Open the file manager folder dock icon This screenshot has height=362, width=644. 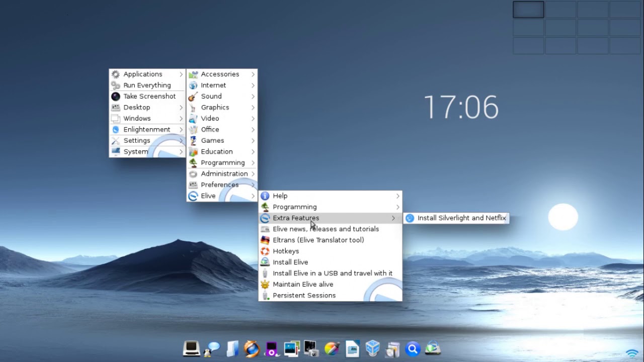[x=231, y=348]
